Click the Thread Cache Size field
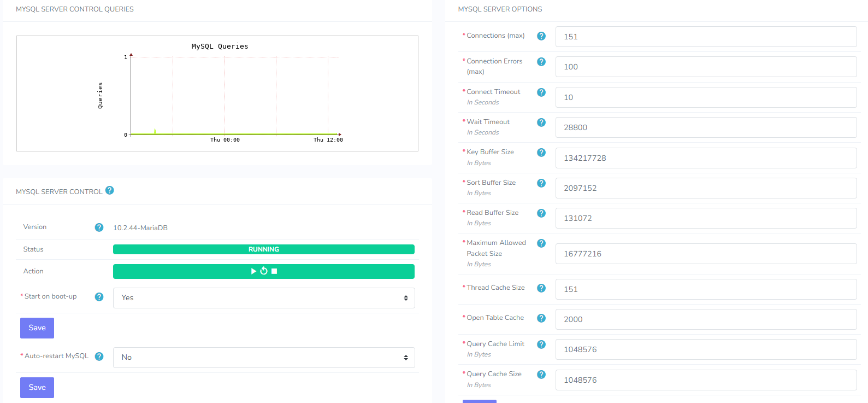The height and width of the screenshot is (403, 868). (x=706, y=289)
